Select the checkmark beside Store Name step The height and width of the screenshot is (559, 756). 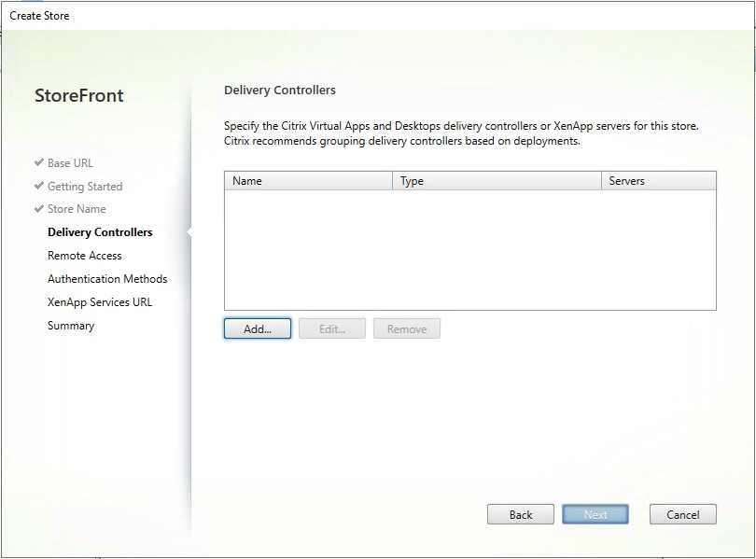pyautogui.click(x=40, y=209)
